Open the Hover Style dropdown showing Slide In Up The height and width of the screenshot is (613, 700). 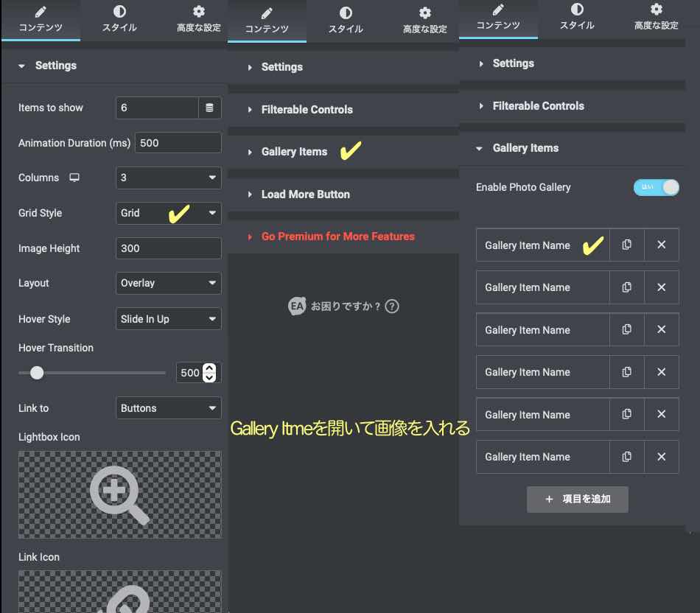169,319
